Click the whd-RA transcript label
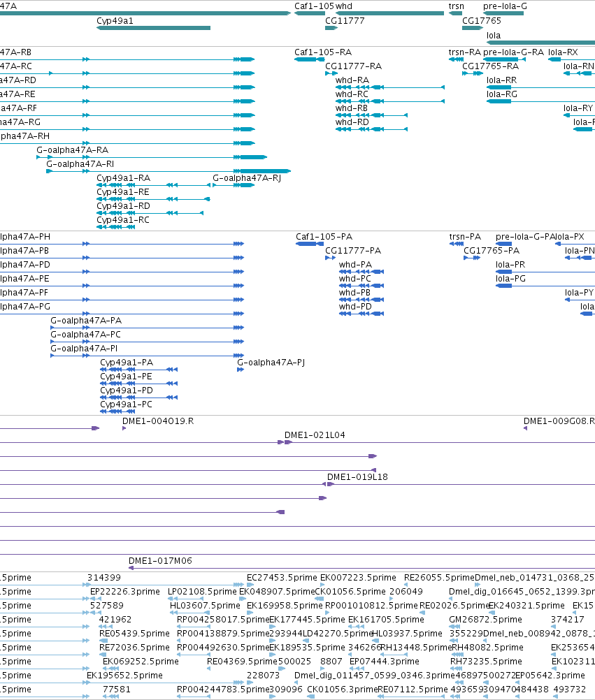Viewport: 595px width, 700px height. (352, 80)
